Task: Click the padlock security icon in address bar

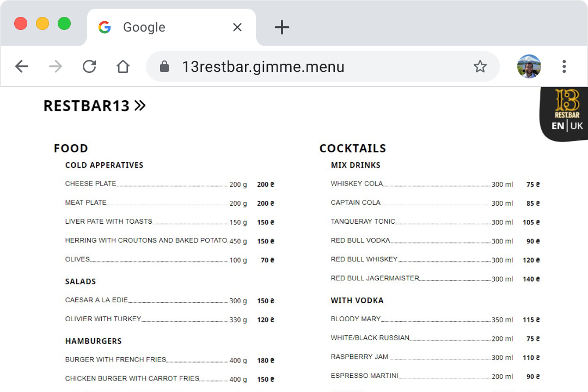Action: [x=164, y=66]
